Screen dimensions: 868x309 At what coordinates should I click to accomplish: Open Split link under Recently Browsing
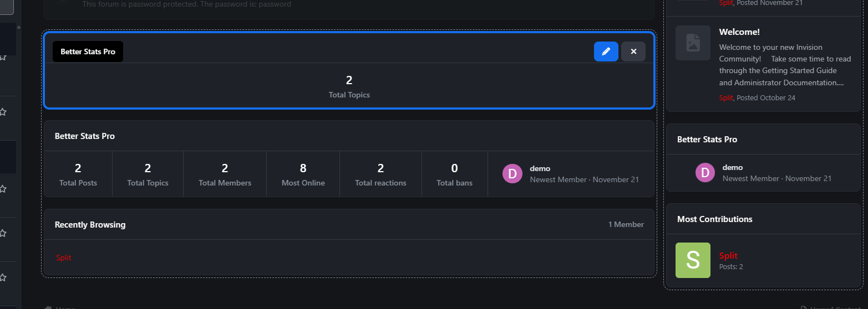point(64,257)
